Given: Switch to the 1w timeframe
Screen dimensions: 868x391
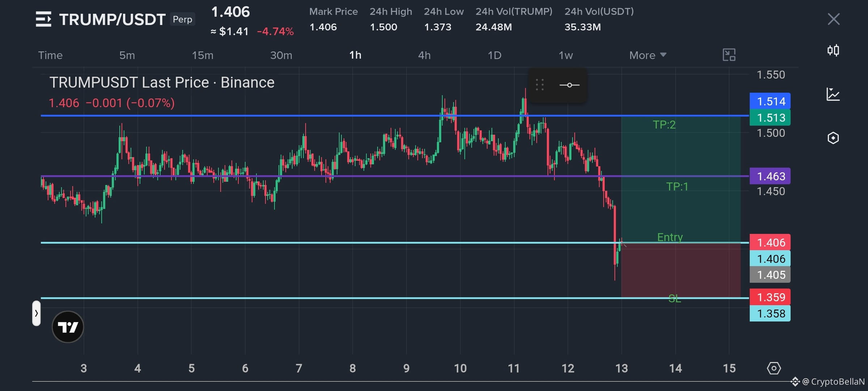Looking at the screenshot, I should (x=566, y=55).
